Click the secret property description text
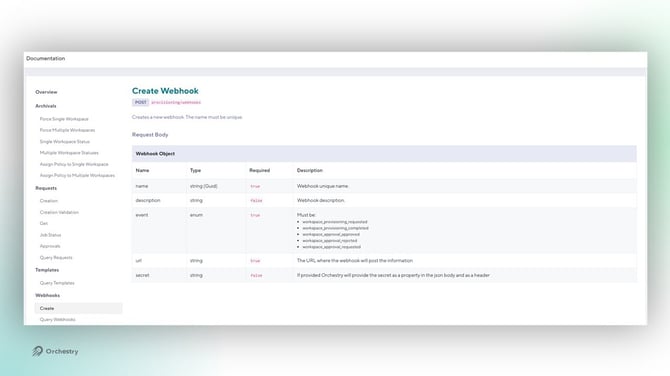This screenshot has width=670, height=376. pos(393,276)
